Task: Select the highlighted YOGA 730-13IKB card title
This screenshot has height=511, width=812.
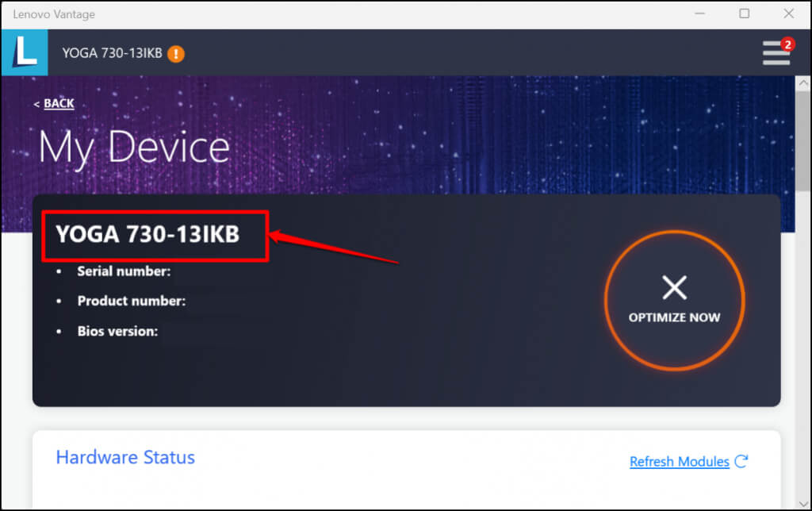Action: tap(147, 234)
